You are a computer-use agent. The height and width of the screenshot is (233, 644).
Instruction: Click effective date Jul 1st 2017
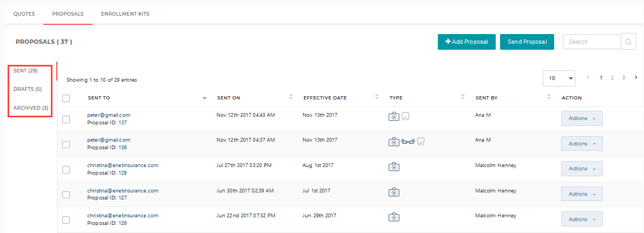pyautogui.click(x=317, y=191)
